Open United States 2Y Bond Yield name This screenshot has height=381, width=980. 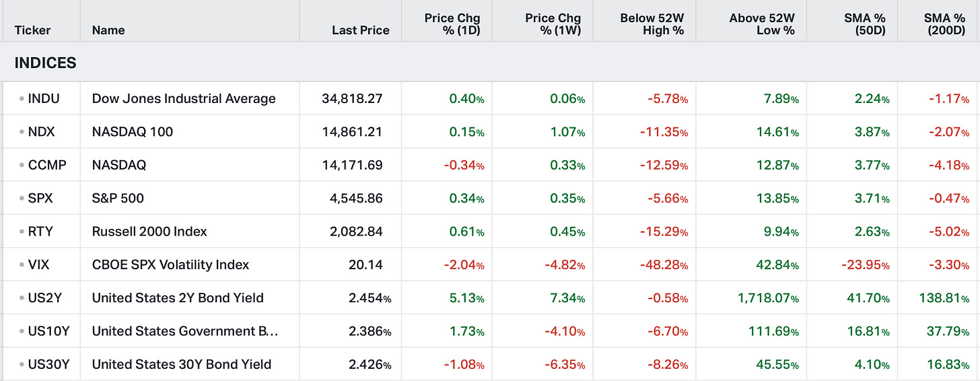178,298
